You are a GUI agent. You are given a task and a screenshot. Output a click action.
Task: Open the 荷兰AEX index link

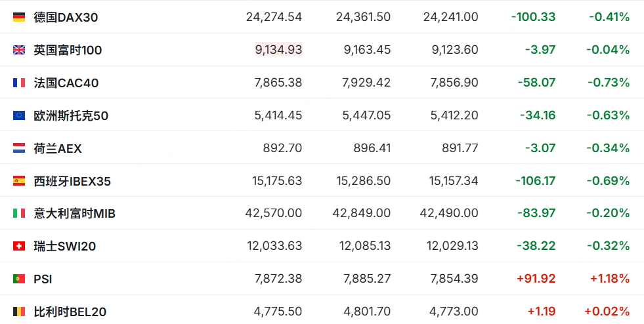[x=58, y=148]
